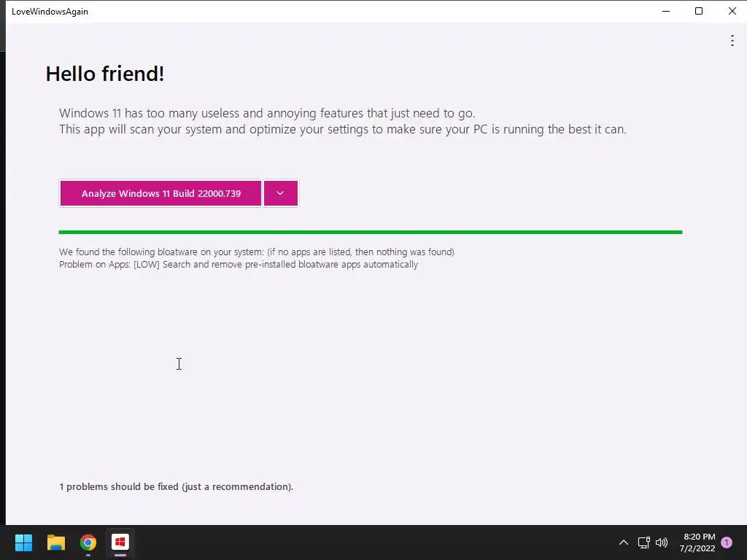Open File Explorer from the taskbar
747x560 pixels.
55,542
